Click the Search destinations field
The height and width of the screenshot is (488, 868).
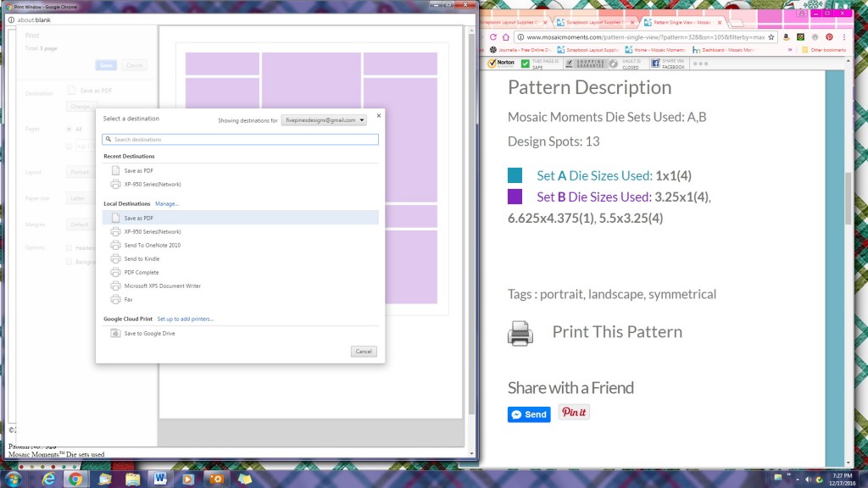[240, 140]
